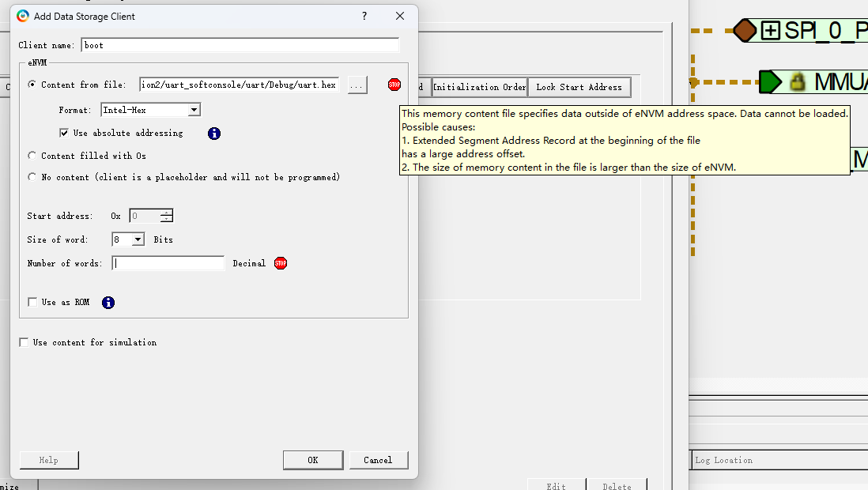Click the green arrow pin next to MMUA
Screen dimensions: 868x490
pyautogui.click(x=770, y=82)
